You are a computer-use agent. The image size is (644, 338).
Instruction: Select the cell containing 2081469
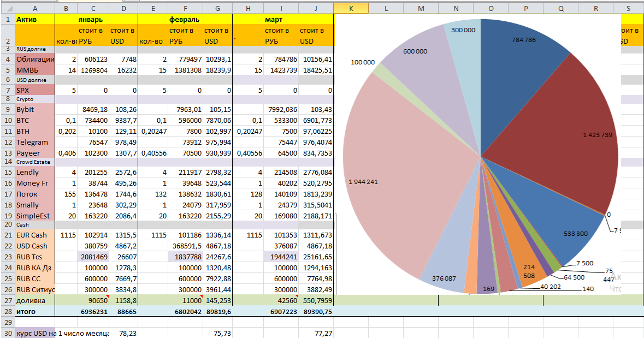pos(93,257)
